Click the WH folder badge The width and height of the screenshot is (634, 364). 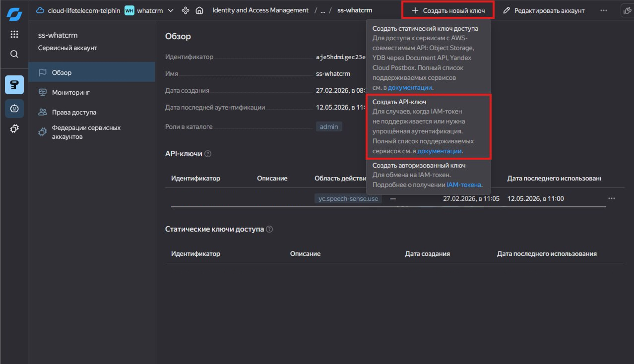pos(129,10)
